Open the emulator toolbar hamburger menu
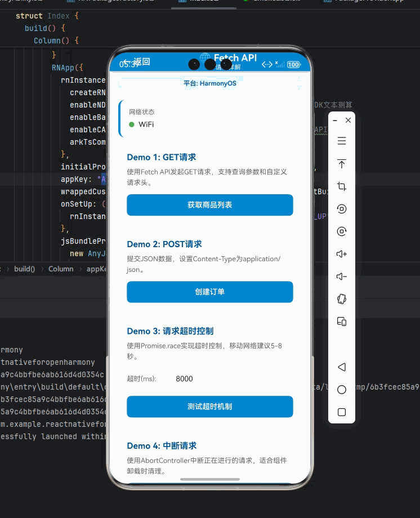The height and width of the screenshot is (518, 420). coord(342,141)
